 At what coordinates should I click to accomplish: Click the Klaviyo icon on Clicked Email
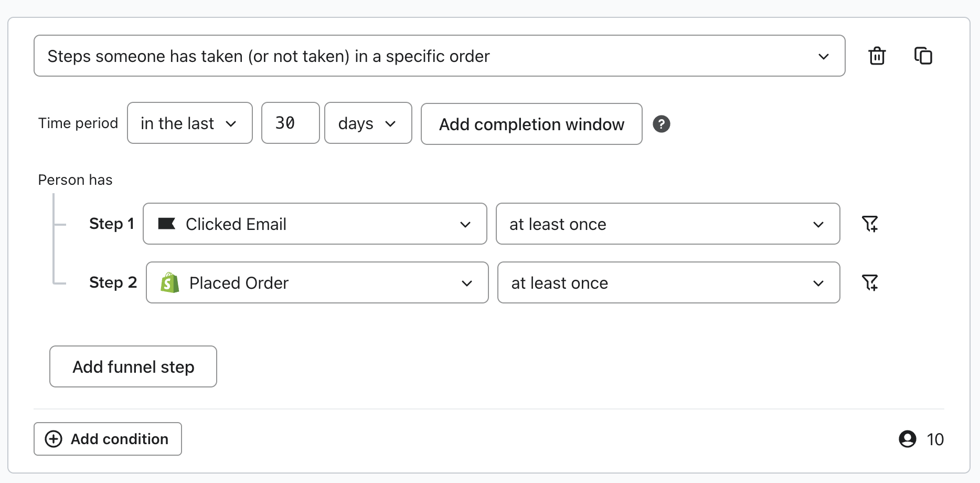pos(167,224)
